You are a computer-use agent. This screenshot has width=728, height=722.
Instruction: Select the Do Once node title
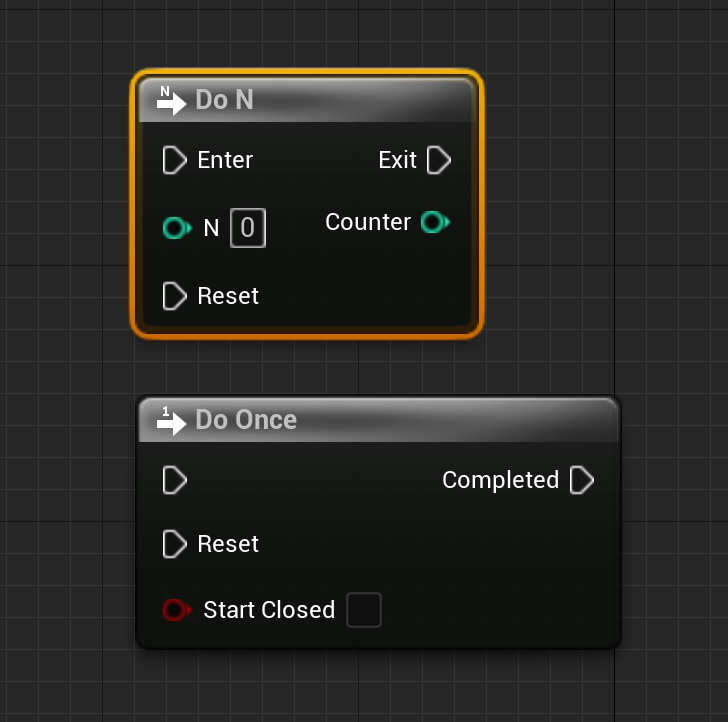coord(246,420)
